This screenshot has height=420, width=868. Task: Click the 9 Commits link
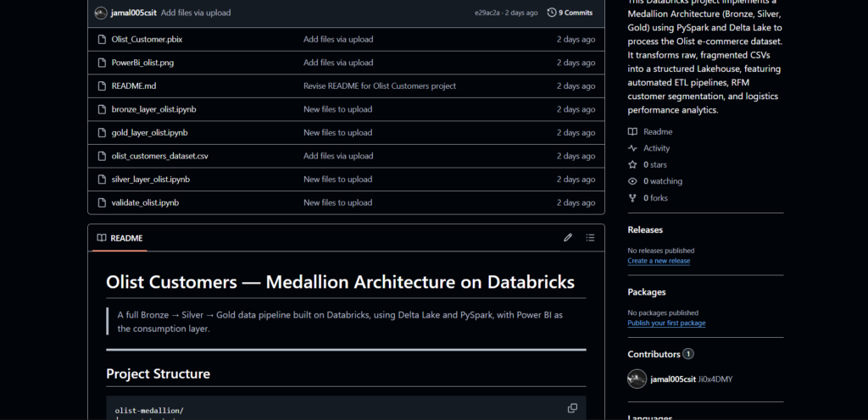570,13
